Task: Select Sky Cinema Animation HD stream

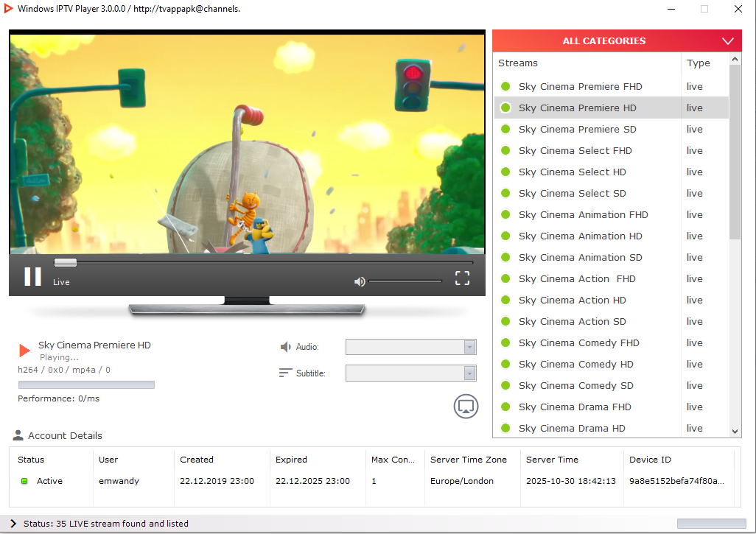Action: pyautogui.click(x=580, y=236)
